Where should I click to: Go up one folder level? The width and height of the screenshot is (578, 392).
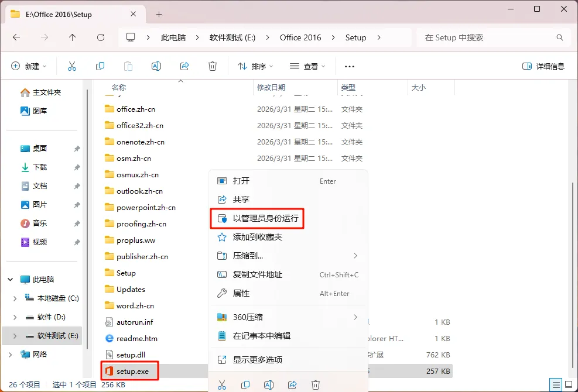click(x=72, y=37)
